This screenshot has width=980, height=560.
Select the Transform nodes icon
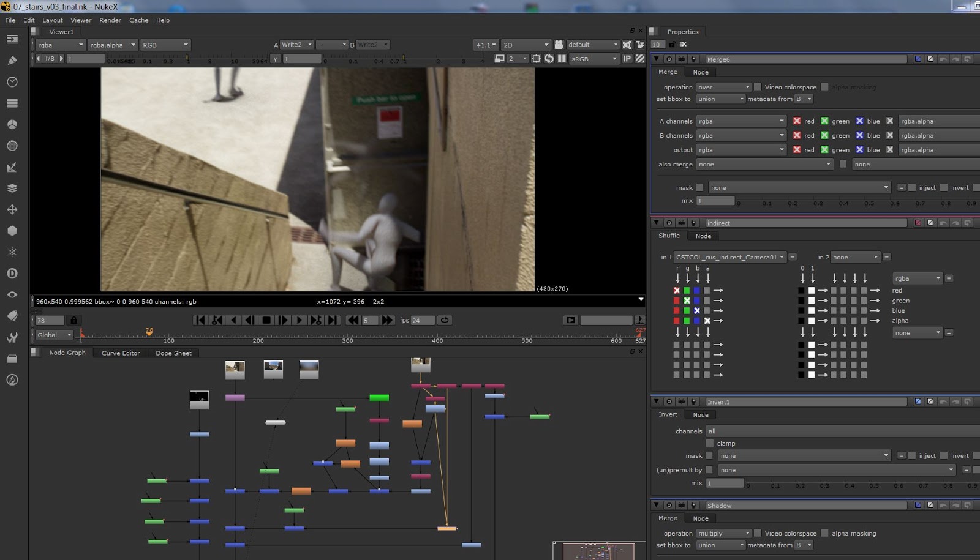[x=12, y=209]
